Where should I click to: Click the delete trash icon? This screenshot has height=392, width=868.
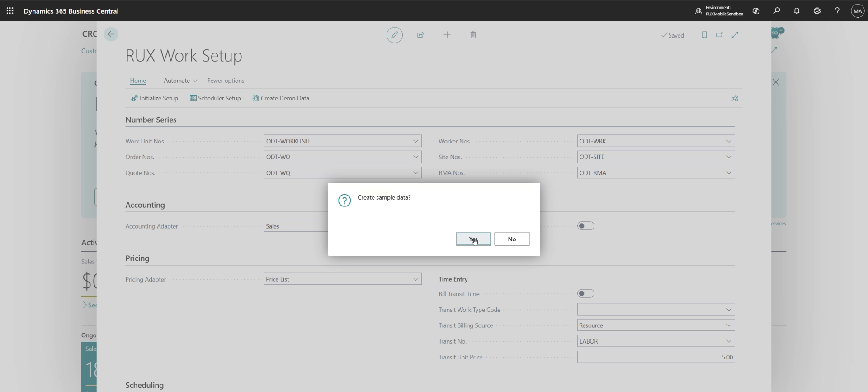(x=473, y=35)
